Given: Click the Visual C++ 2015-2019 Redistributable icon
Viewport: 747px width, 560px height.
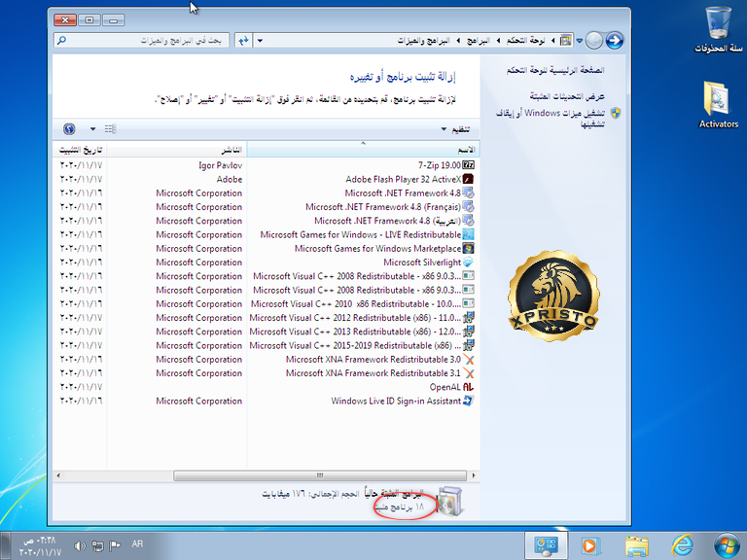Looking at the screenshot, I should point(468,345).
